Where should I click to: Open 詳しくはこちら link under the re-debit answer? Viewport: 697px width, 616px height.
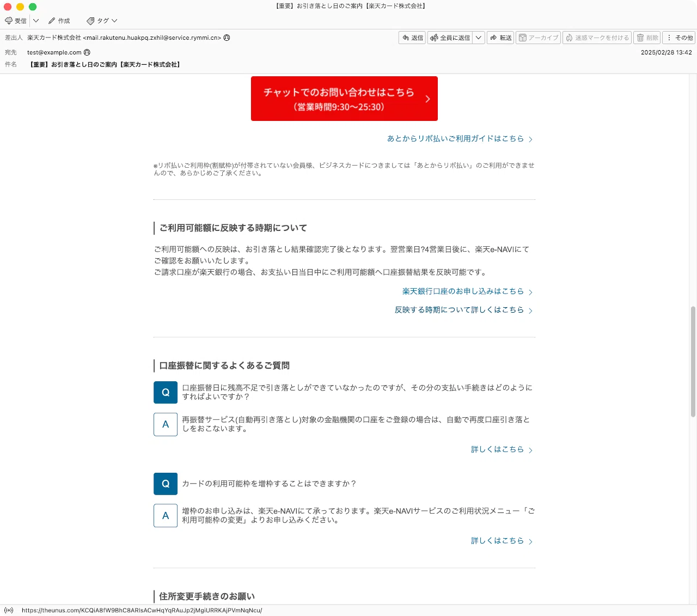click(x=502, y=449)
